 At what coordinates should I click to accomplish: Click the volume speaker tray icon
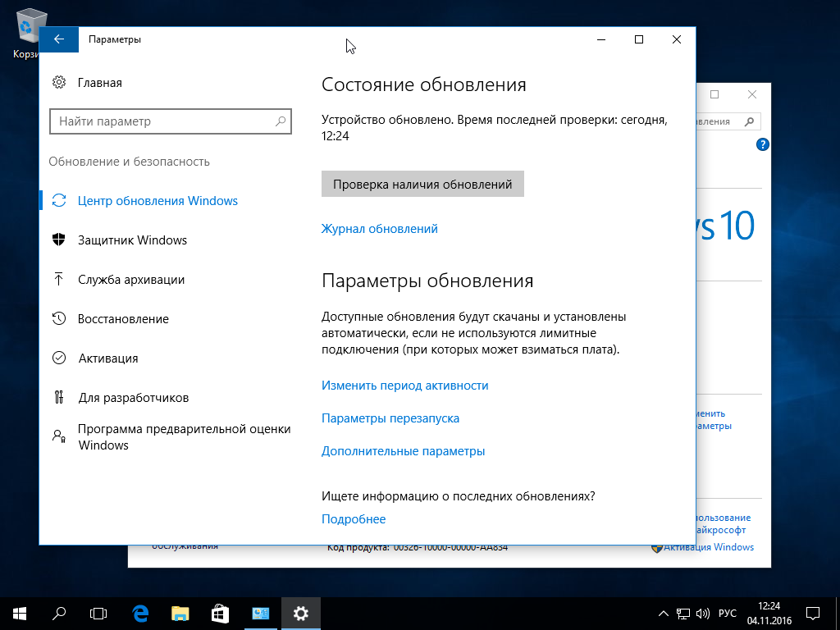(x=702, y=614)
